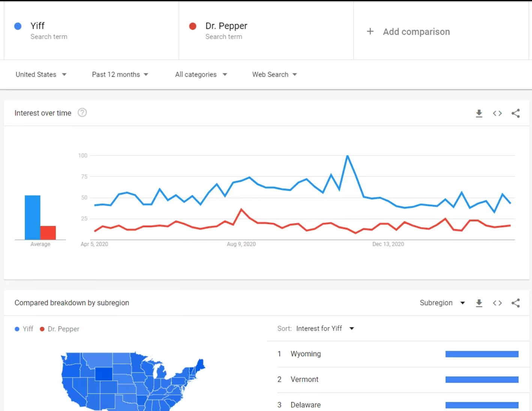Screen dimensions: 532x411
Task: Share the Interest over time chart
Action: pos(516,113)
